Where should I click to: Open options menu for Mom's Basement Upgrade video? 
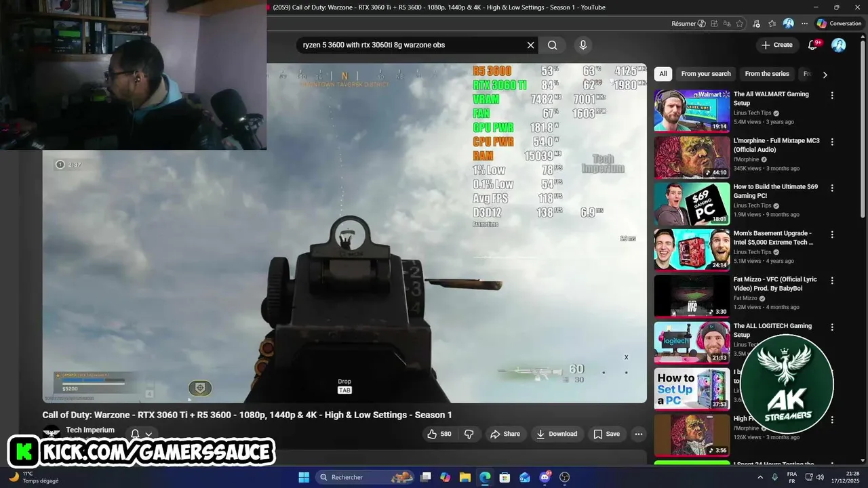point(832,235)
